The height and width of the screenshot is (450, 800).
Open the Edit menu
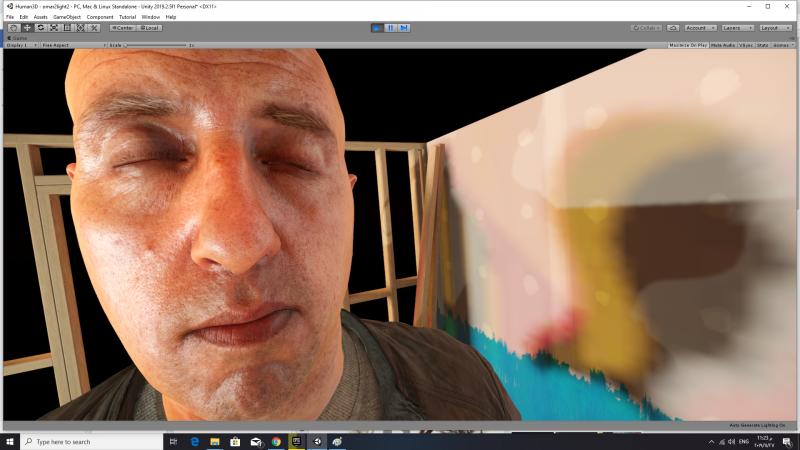[23, 17]
